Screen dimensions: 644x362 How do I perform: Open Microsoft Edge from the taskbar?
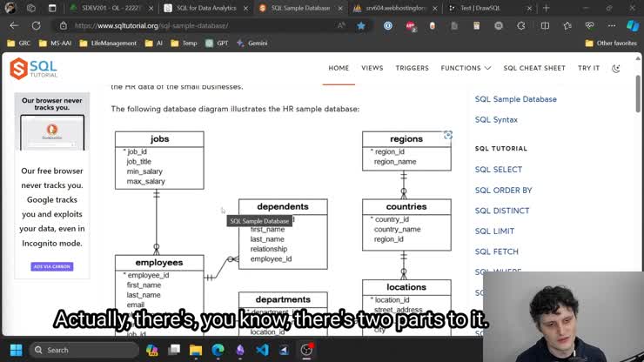[x=218, y=350]
